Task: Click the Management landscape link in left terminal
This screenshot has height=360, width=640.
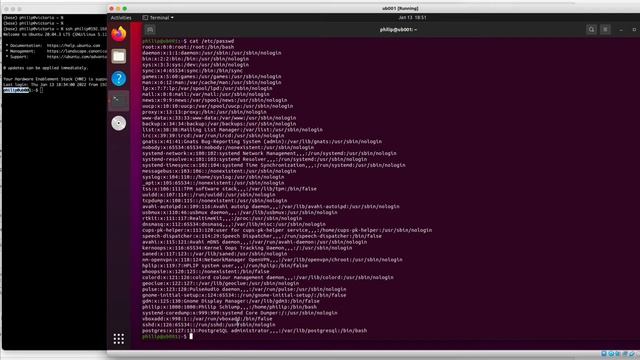Action: pos(56,51)
